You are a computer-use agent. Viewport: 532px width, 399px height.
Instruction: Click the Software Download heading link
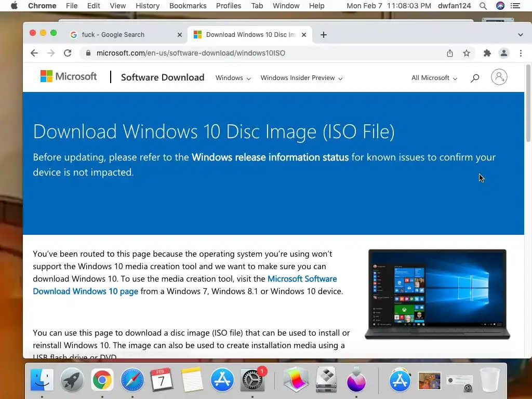tap(163, 77)
